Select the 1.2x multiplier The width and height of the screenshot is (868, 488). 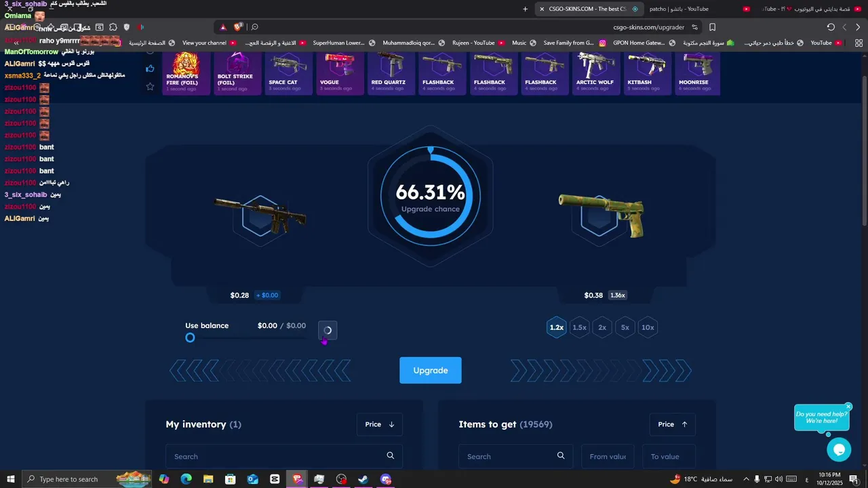click(x=557, y=327)
